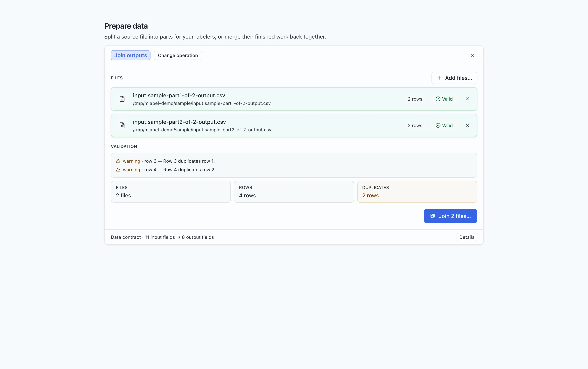This screenshot has width=588, height=369.
Task: Click path /tmp/mlabel-demo/sample/input.sample-part2-of-2-output.csv
Action: coord(202,130)
